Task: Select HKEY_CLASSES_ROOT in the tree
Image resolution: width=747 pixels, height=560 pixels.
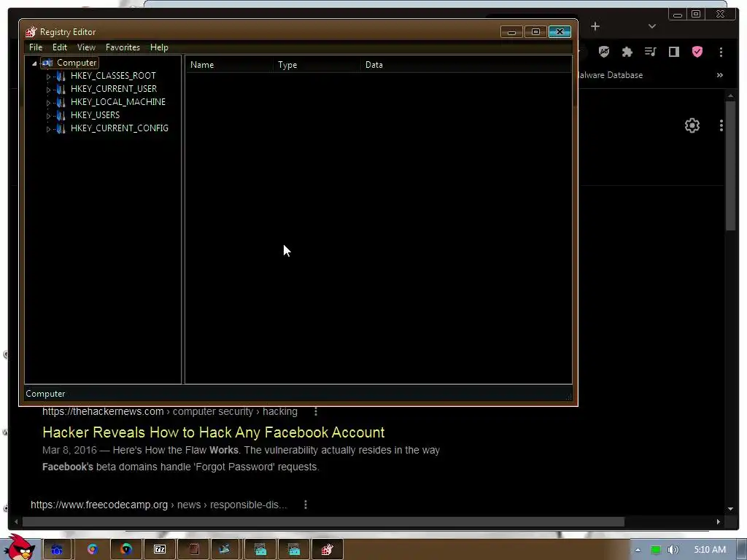Action: [113, 76]
